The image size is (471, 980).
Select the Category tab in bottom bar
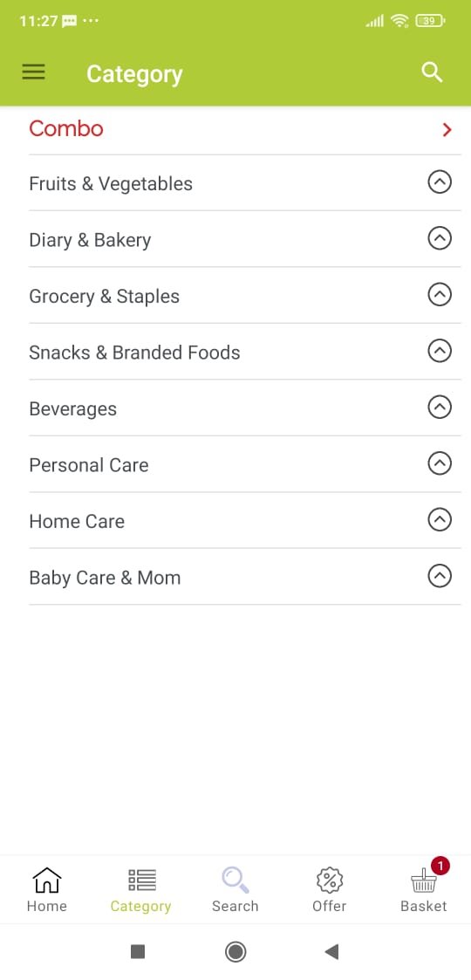(x=140, y=889)
